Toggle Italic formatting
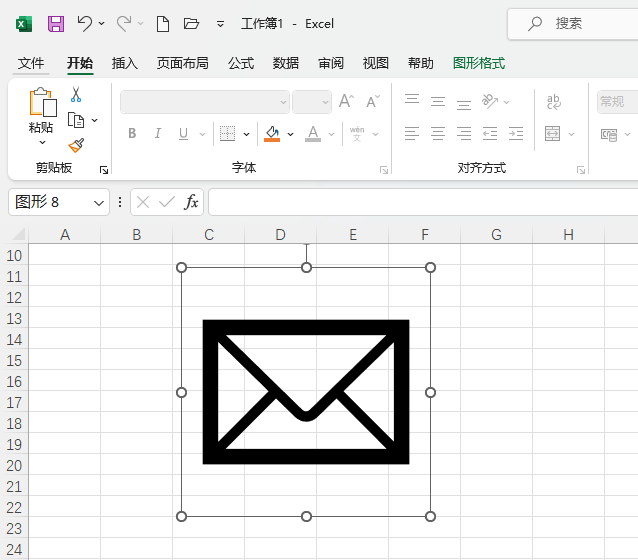The width and height of the screenshot is (638, 560). 158,133
